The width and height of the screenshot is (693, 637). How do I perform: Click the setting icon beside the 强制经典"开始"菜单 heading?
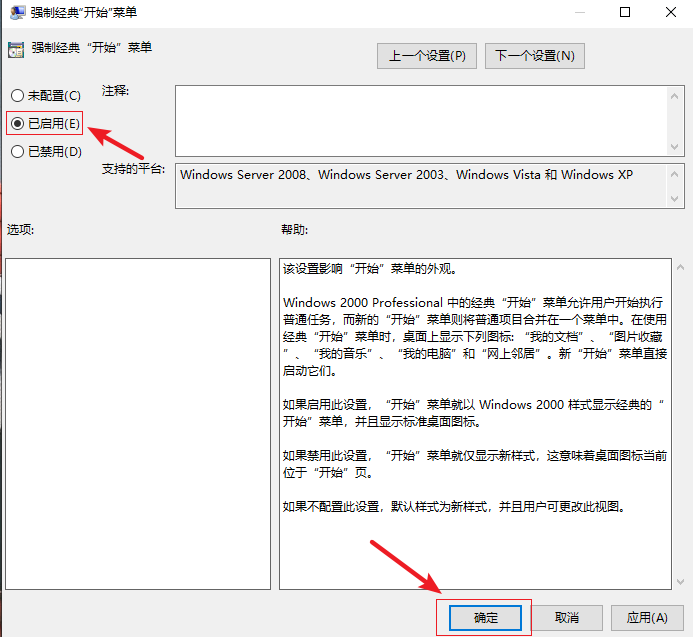pyautogui.click(x=15, y=49)
